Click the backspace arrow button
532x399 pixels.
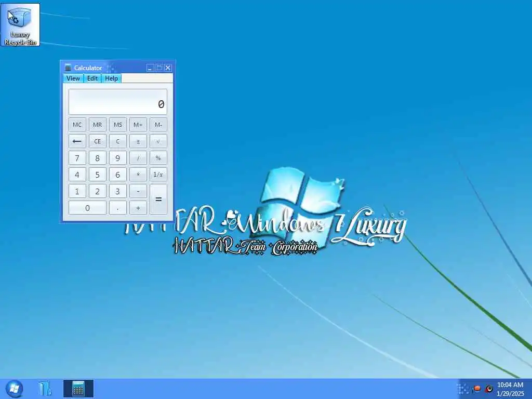click(x=77, y=141)
